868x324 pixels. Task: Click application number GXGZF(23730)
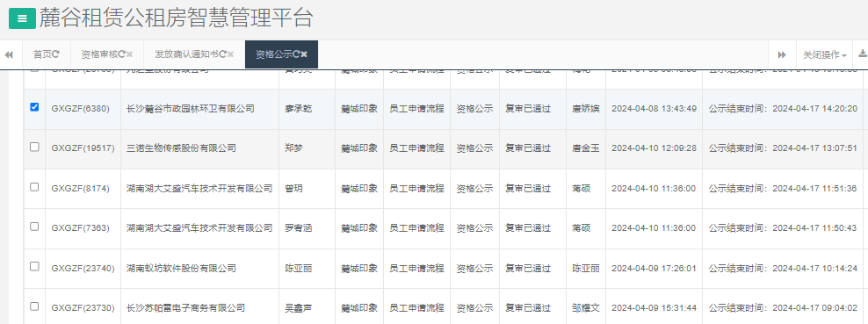pos(83,308)
